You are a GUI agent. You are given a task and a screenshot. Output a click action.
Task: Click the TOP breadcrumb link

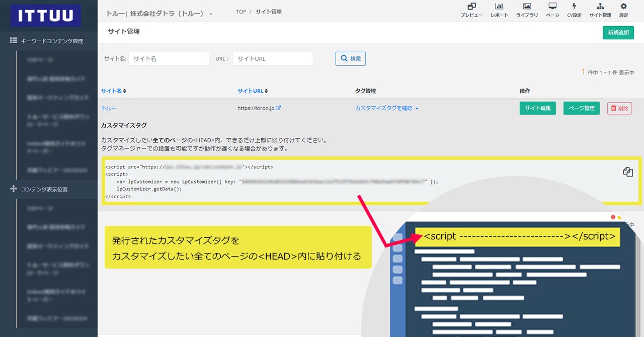[x=241, y=12]
